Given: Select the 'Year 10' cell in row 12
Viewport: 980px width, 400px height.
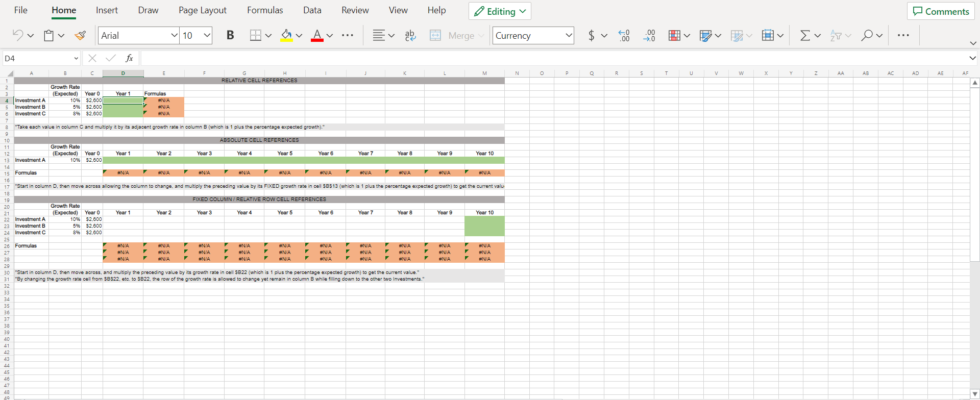Looking at the screenshot, I should (x=484, y=153).
